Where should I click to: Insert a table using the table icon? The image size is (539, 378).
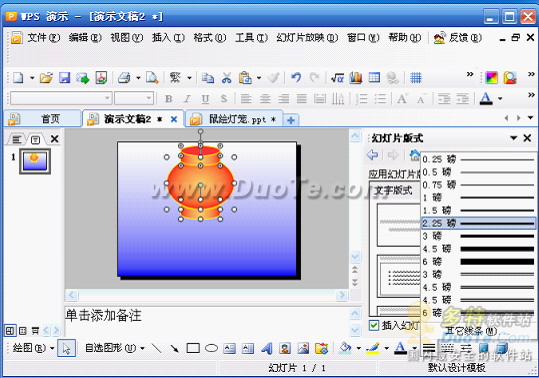pyautogui.click(x=374, y=78)
